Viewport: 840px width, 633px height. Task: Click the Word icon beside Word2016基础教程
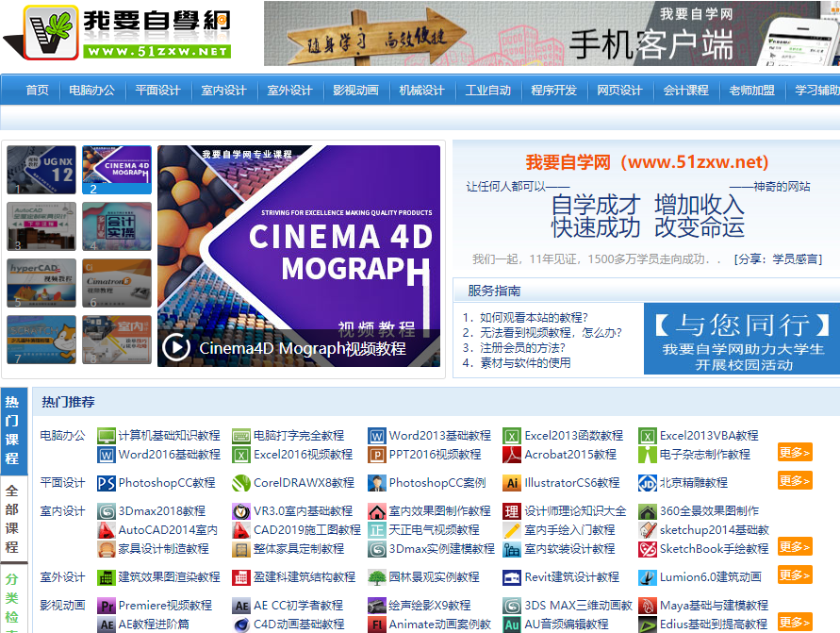click(107, 455)
